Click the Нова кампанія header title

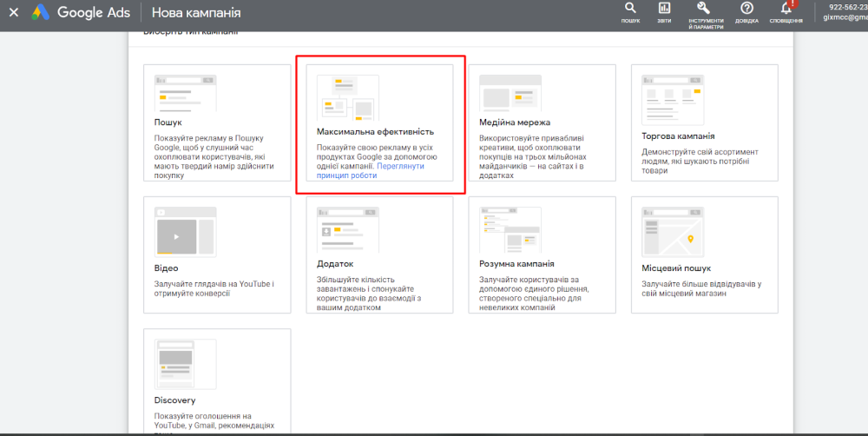196,12
